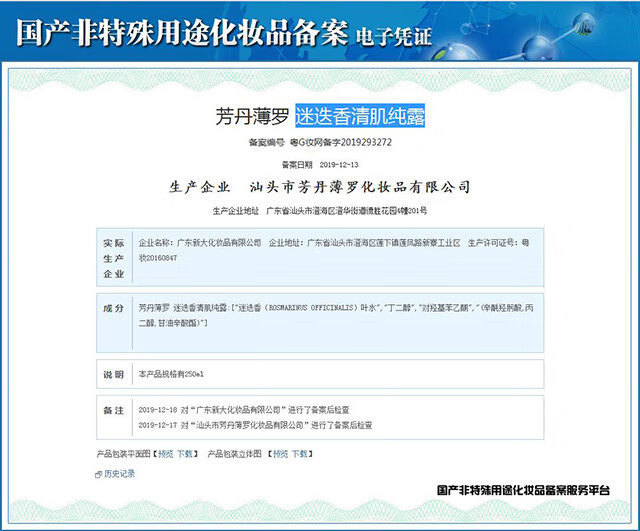Click the 电子凭证 banner text
This screenshot has height=531, width=640.
(393, 37)
